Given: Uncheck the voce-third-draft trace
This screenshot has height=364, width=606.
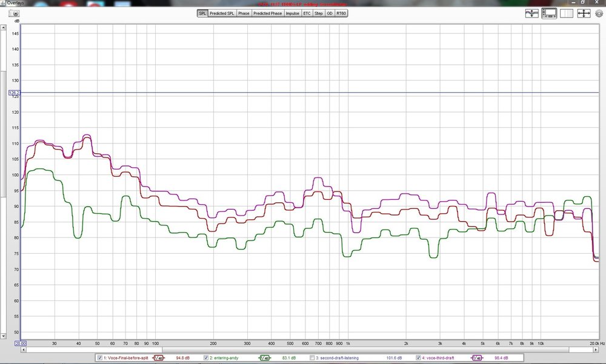Looking at the screenshot, I should click(418, 358).
